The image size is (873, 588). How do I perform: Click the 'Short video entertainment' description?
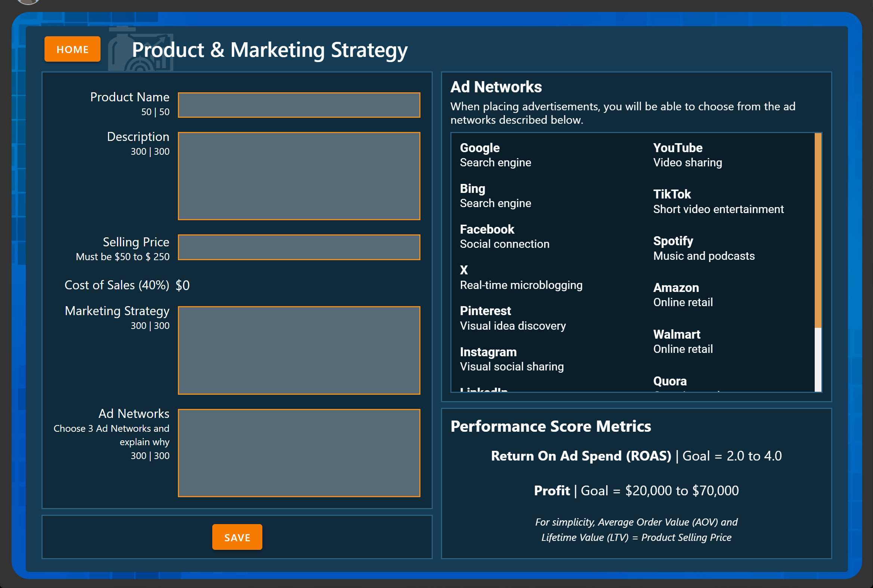[x=718, y=209]
